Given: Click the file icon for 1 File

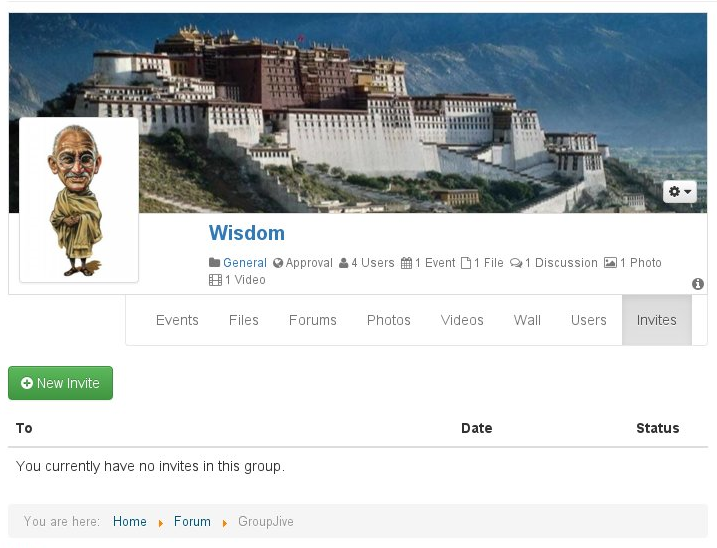Looking at the screenshot, I should point(466,263).
